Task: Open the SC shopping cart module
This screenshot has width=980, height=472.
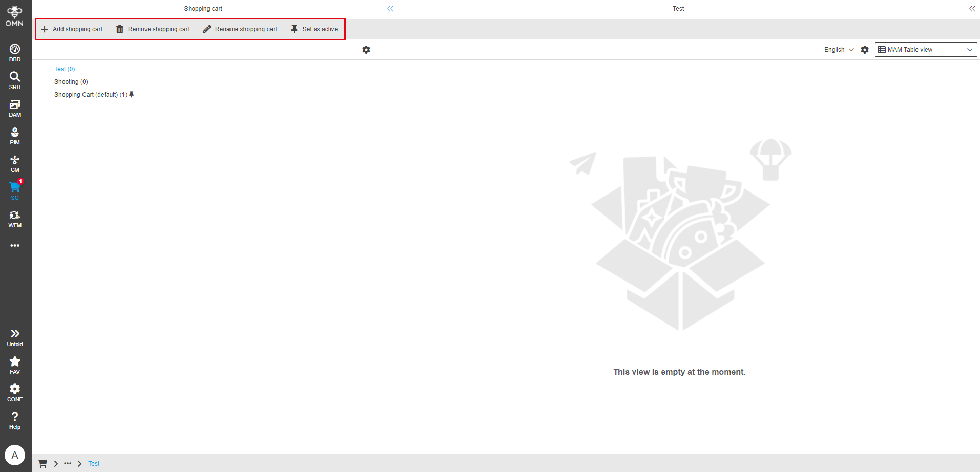Action: tap(15, 190)
